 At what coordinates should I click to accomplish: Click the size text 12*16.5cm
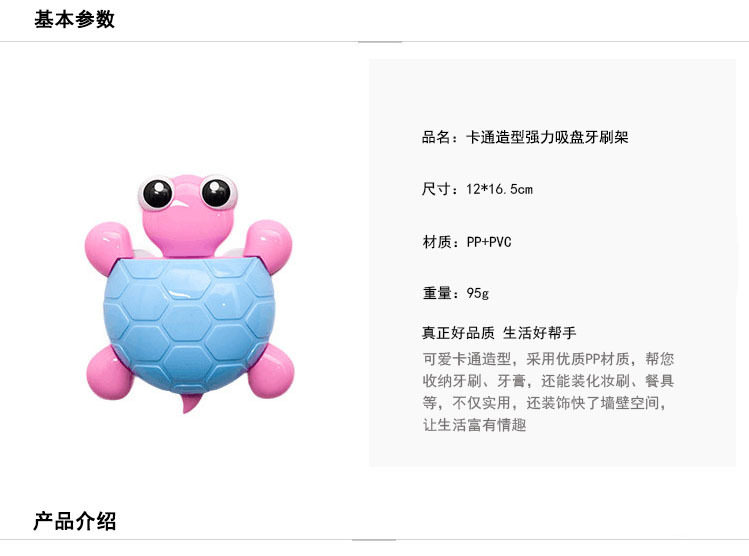click(x=499, y=189)
